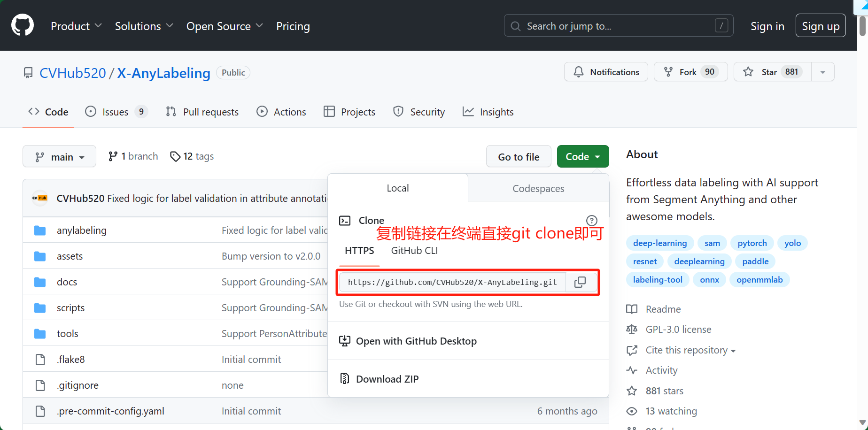The height and width of the screenshot is (430, 868).
Task: Switch to the GitHub CLI clone option
Action: click(414, 250)
